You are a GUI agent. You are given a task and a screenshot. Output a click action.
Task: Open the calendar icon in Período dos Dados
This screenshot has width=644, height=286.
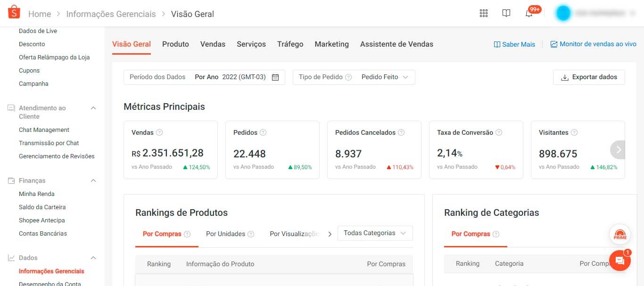tap(276, 77)
